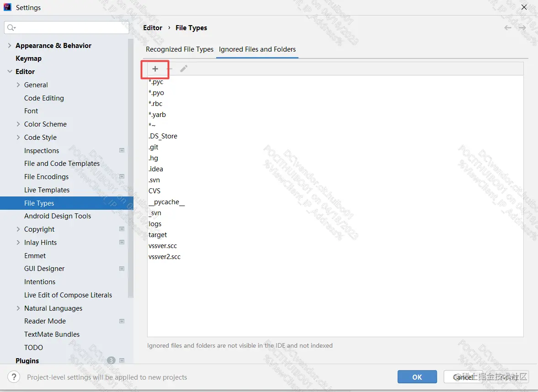
Task: Select the *.pyo pattern
Action: point(156,93)
